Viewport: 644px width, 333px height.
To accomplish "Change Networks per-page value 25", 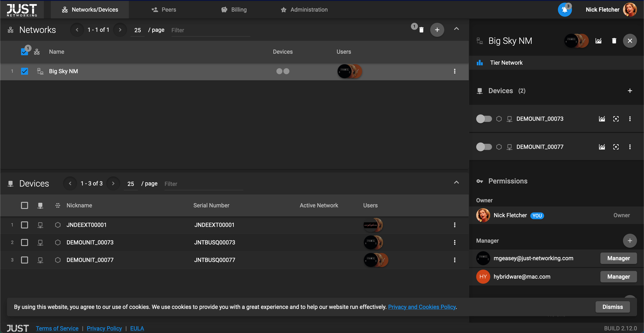I will pyautogui.click(x=138, y=30).
